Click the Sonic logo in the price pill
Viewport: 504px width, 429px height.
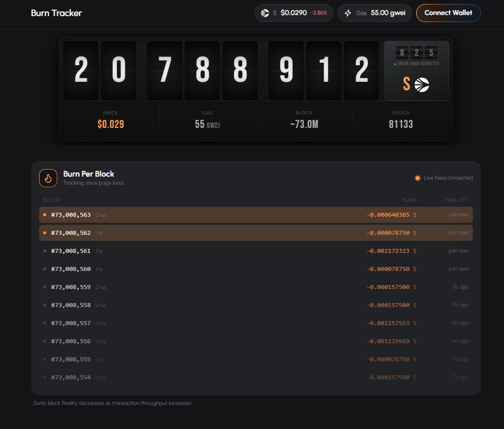(x=265, y=13)
